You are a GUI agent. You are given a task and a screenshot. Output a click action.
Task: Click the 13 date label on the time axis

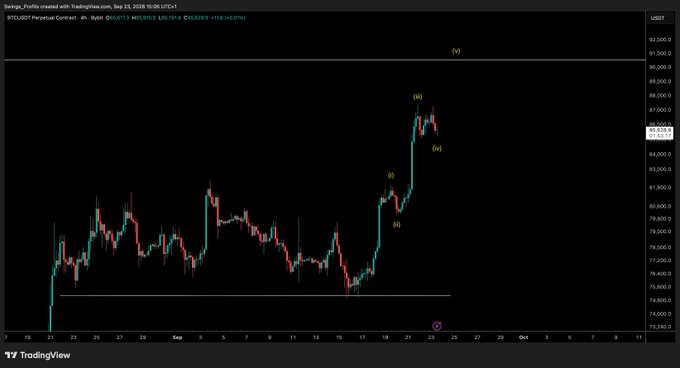point(316,337)
